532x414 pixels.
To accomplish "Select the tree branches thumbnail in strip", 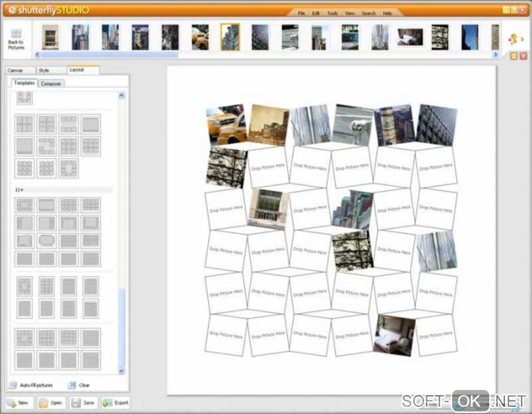I will (x=440, y=37).
